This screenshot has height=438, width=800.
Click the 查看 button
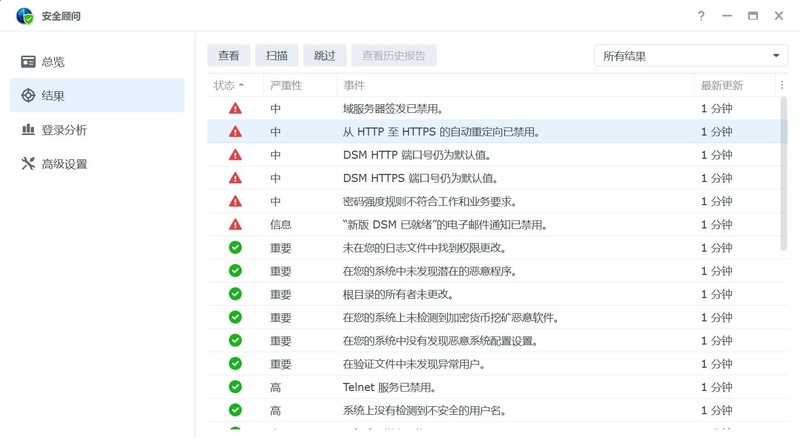pos(229,55)
